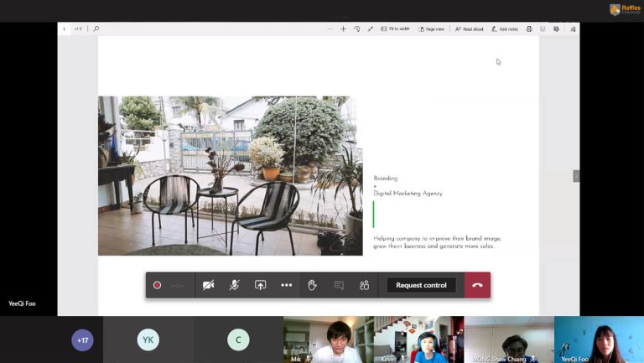Viewport: 644px width, 363px height.
Task: Print the PDF using printer icon
Action: pos(529,29)
